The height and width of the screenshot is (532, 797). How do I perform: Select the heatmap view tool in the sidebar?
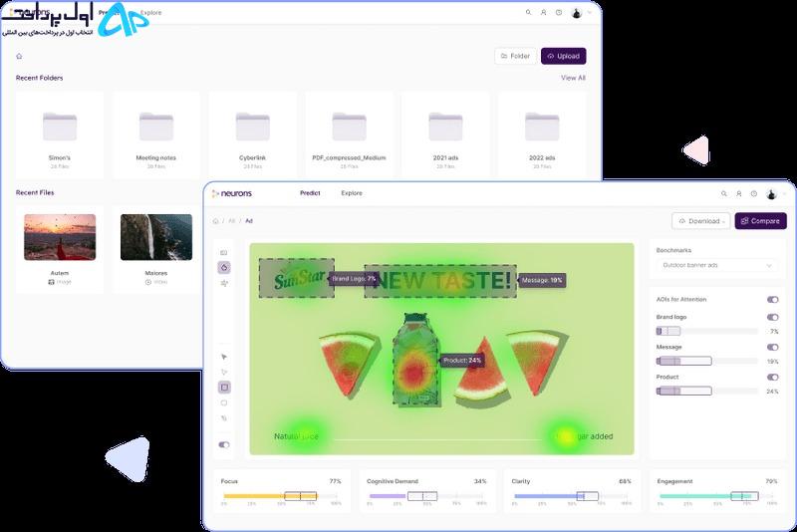tap(224, 267)
